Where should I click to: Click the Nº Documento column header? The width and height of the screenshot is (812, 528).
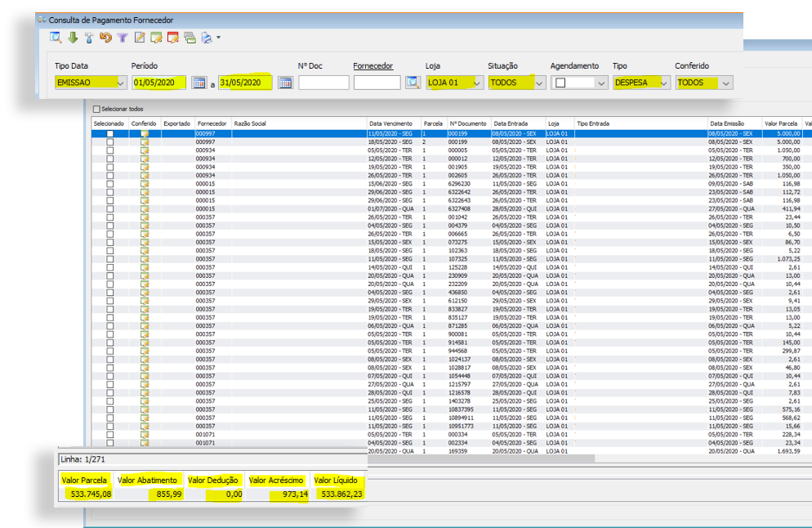pos(468,124)
